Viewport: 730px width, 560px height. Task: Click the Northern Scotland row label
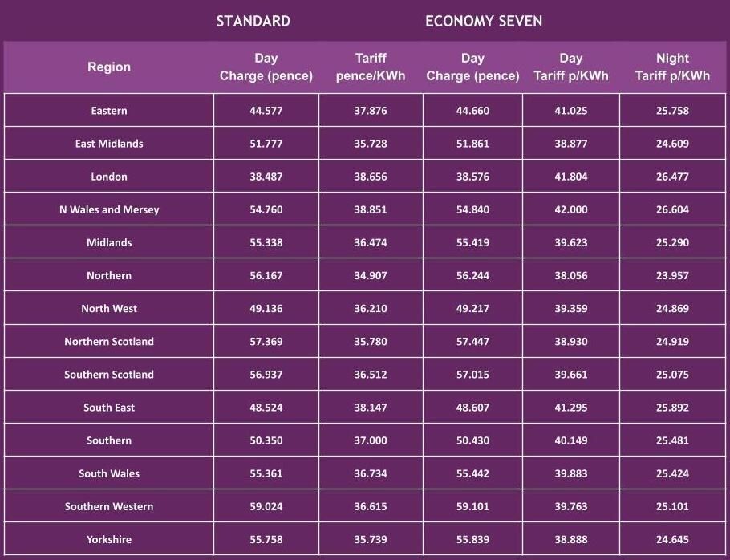[x=109, y=341]
